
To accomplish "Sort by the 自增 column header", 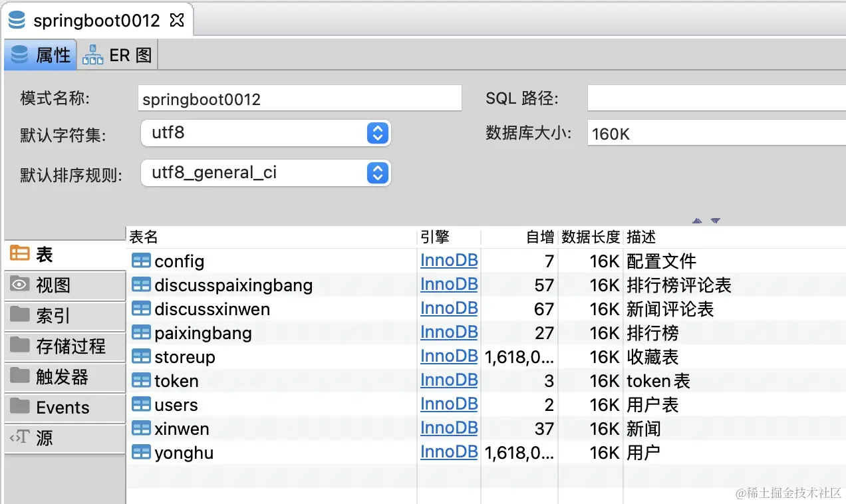I will tap(519, 237).
